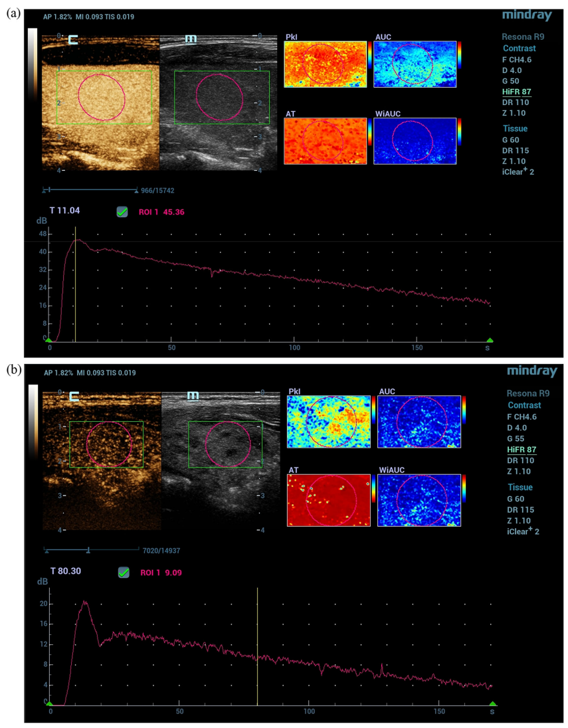Click the vertical time cursor at T 80.30
Viewport: 568px width, 728px height.
[x=257, y=644]
